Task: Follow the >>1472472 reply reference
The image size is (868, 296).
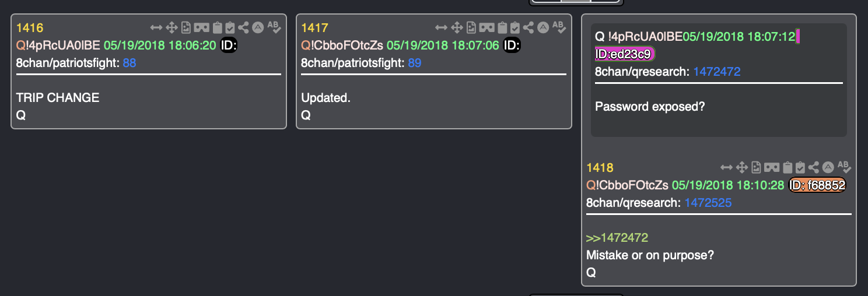Action: [617, 238]
